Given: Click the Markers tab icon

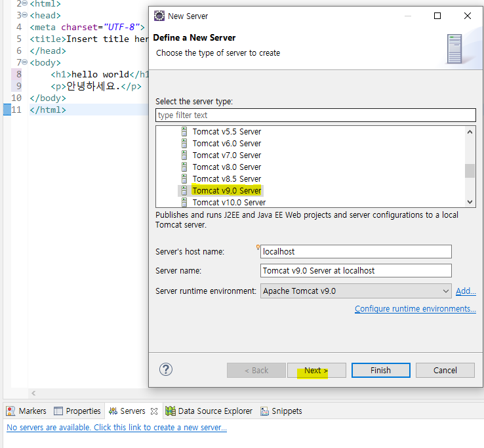Looking at the screenshot, I should 10,411.
